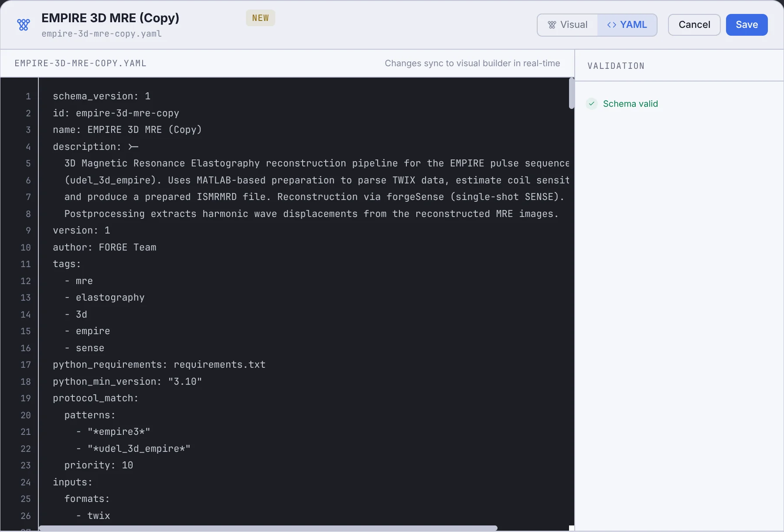
Task: Click 'Changes sync to visual builder' note
Action: tap(472, 63)
